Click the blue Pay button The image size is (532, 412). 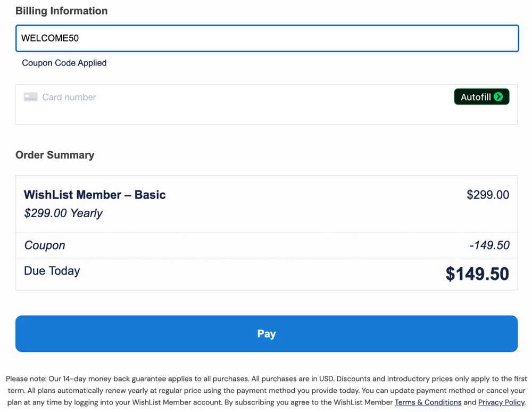pyautogui.click(x=267, y=334)
